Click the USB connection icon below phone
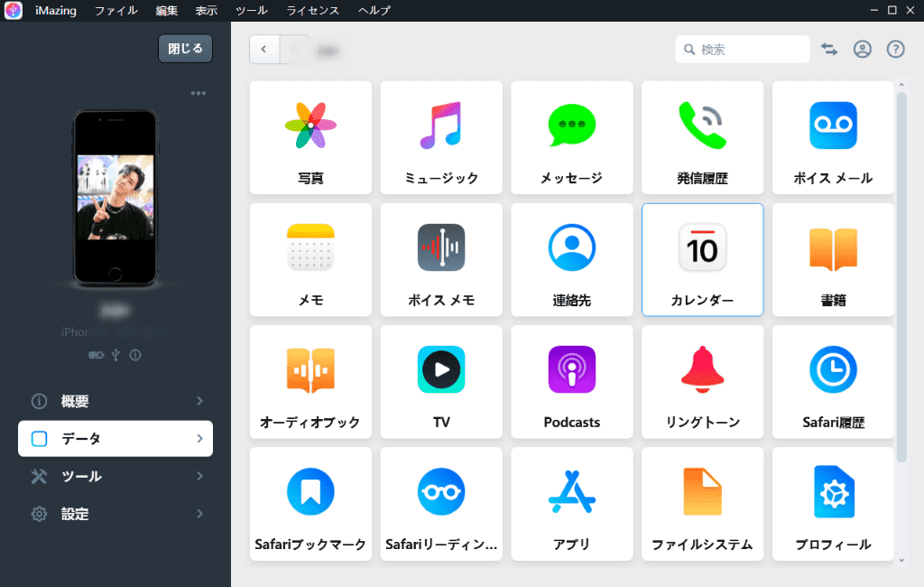Image resolution: width=924 pixels, height=587 pixels. tap(115, 355)
